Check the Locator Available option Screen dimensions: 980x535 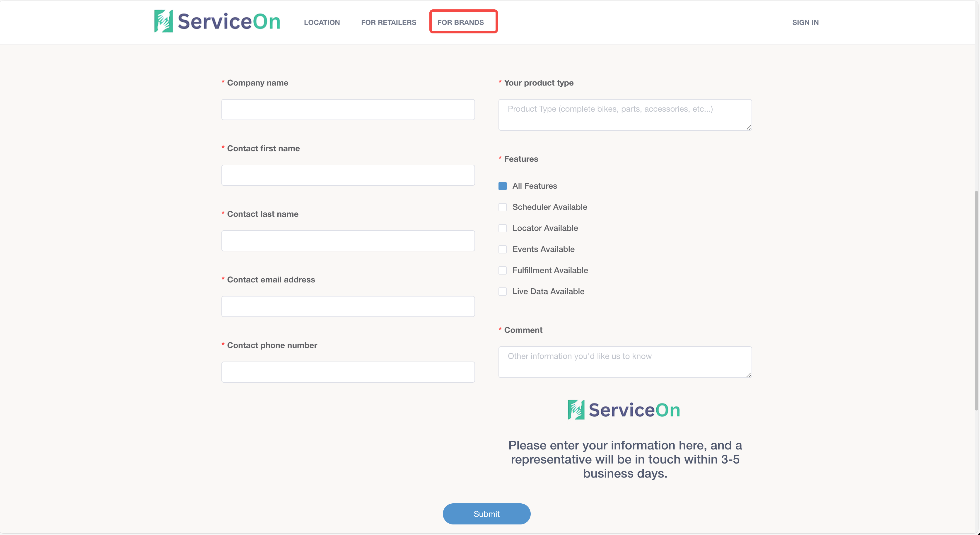[x=503, y=228]
